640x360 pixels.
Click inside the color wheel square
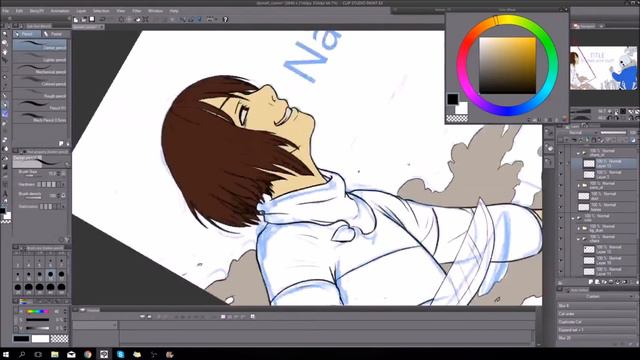pyautogui.click(x=507, y=66)
